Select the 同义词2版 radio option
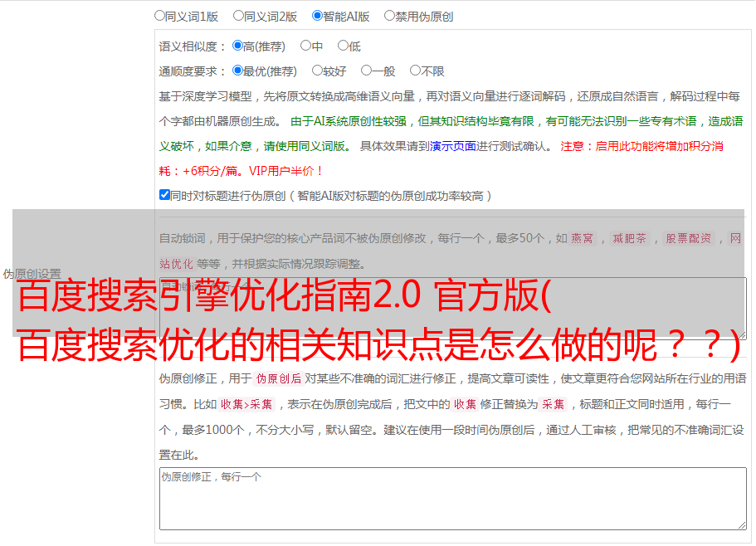The width and height of the screenshot is (756, 546). (x=238, y=16)
